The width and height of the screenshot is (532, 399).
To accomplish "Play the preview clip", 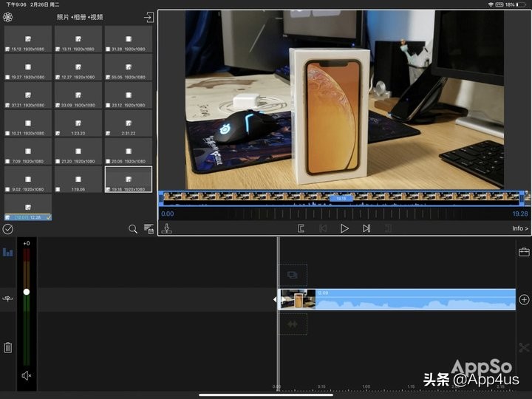I will pos(344,228).
